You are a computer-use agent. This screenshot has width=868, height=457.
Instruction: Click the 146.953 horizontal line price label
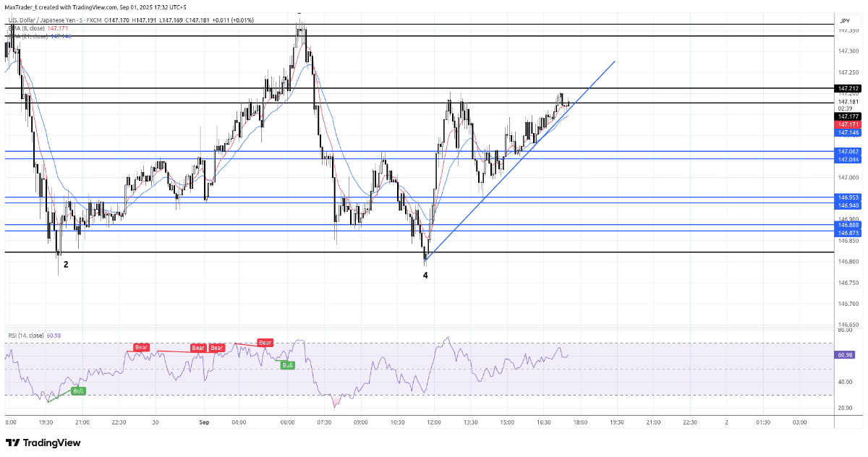(x=848, y=197)
